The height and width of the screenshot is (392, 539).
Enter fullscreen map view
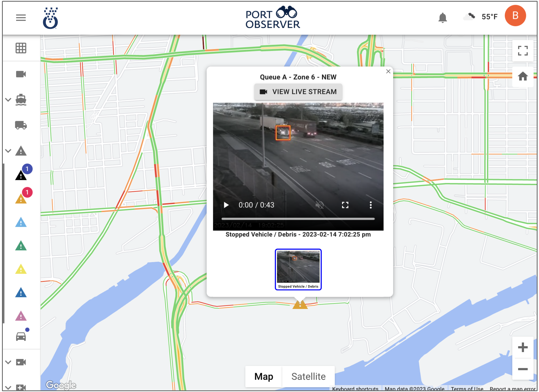[x=523, y=51]
